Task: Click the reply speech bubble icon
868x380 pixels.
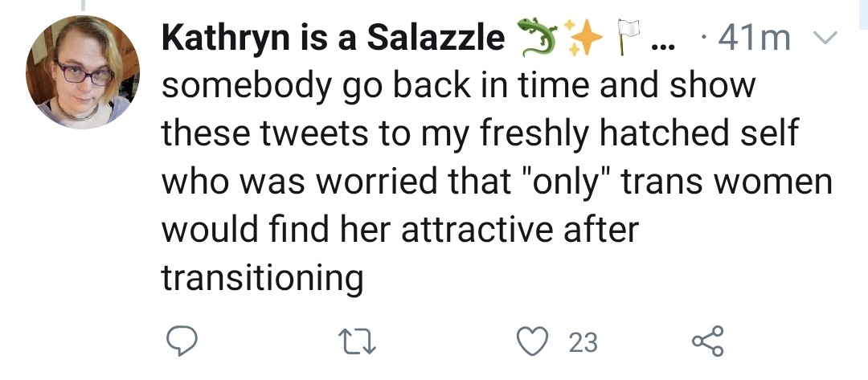Action: pyautogui.click(x=182, y=341)
